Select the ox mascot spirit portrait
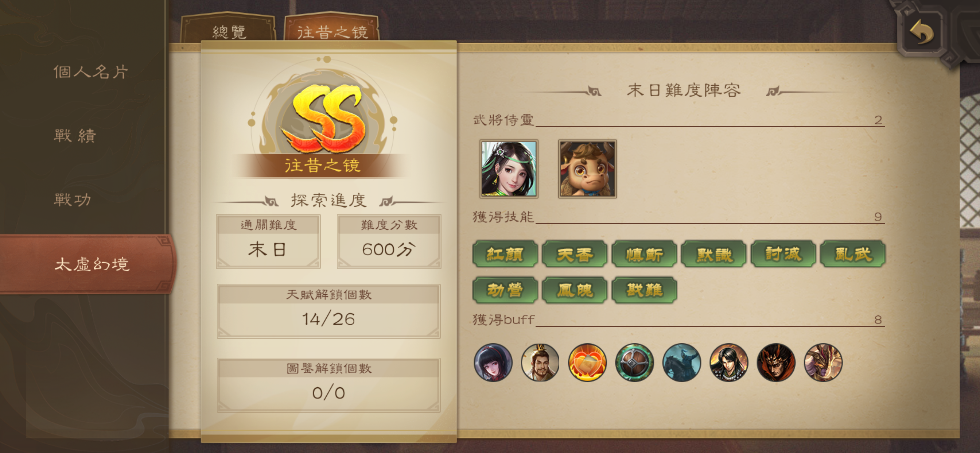Screen dimensions: 980x453 click(587, 169)
